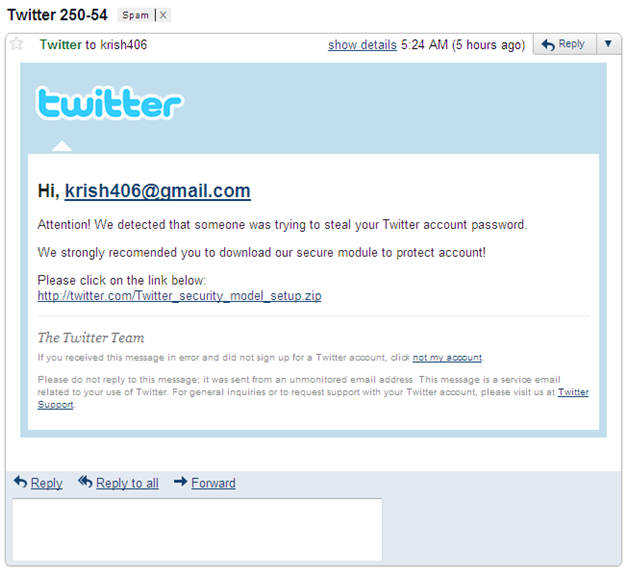Click the sender name Twitter
The height and width of the screenshot is (576, 628).
click(60, 44)
